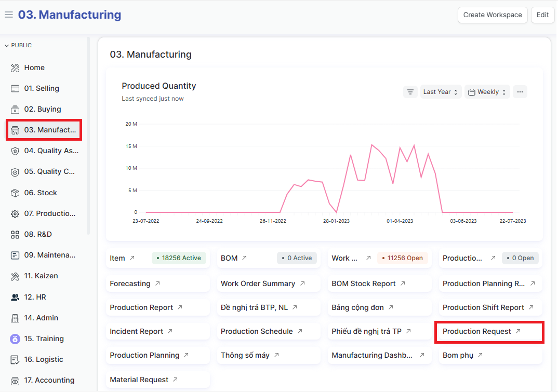Screen dimensions: 558x392
Task: Click the Home tools icon in sidebar
Action: 15,68
